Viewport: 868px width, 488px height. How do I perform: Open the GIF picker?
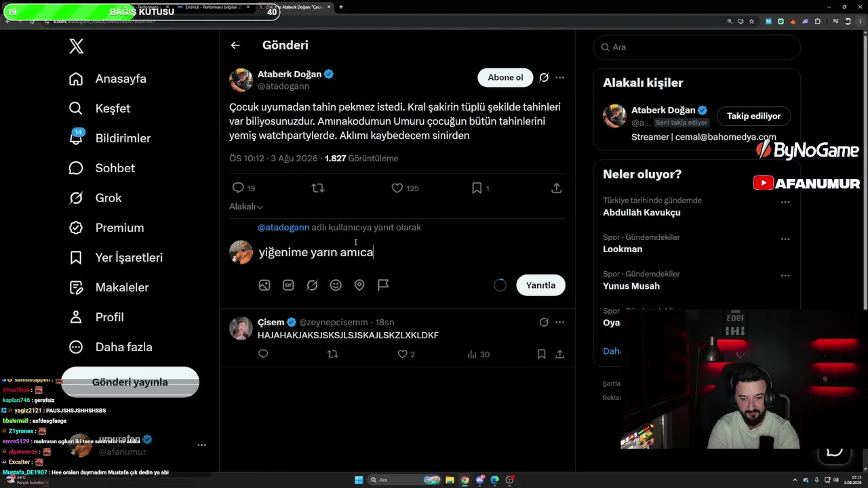pyautogui.click(x=288, y=285)
